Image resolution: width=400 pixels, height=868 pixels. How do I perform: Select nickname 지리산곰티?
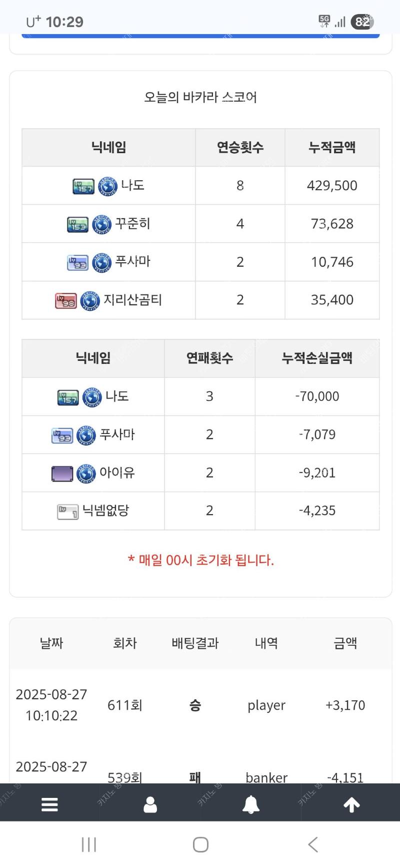pos(132,300)
